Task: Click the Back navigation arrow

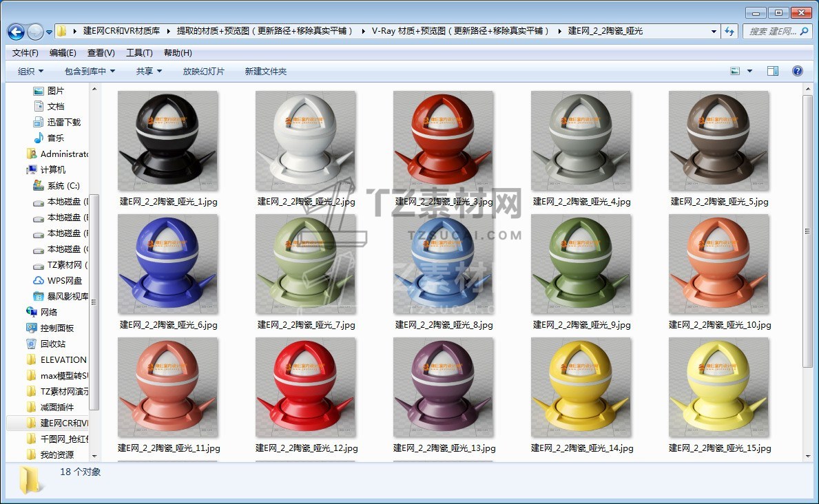Action: pyautogui.click(x=17, y=32)
